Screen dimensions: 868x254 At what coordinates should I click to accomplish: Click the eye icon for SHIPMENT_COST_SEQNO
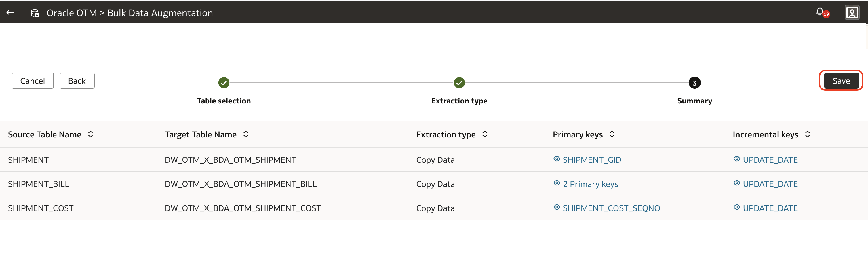pyautogui.click(x=557, y=207)
